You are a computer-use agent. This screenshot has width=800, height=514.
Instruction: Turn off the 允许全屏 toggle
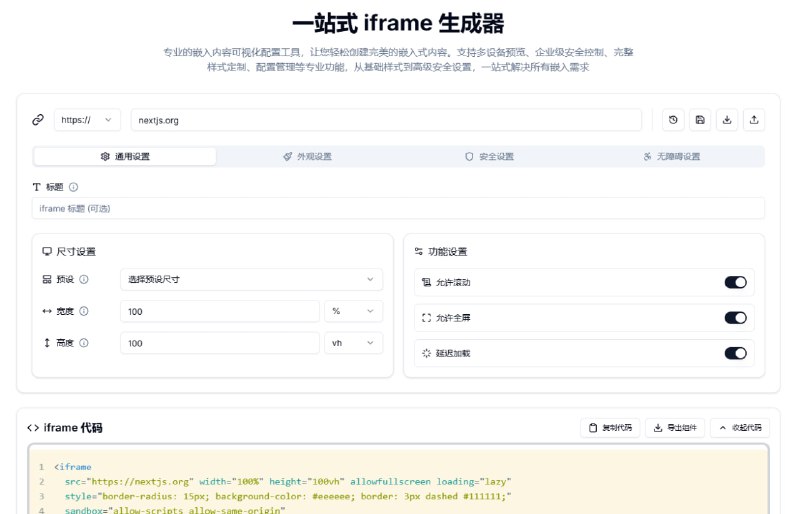tap(735, 318)
